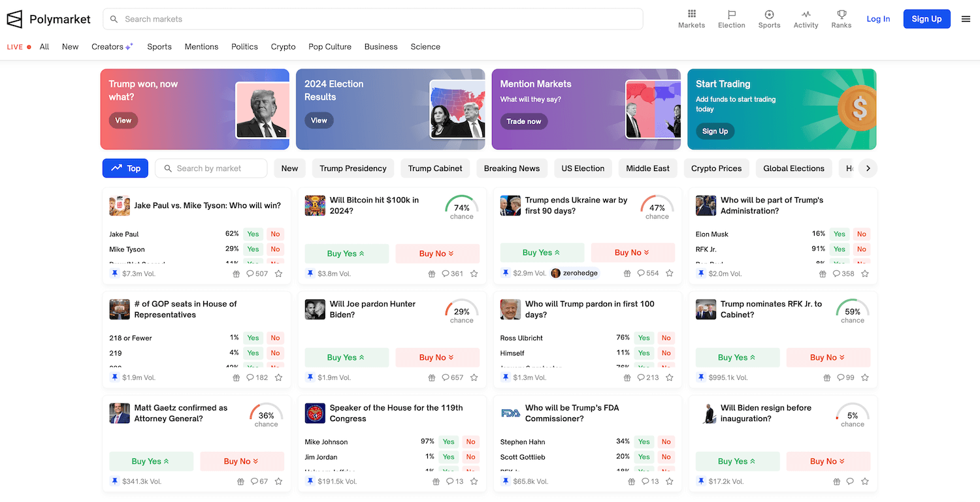Viewport: 980px width, 502px height.
Task: Select No for Mike Tyson
Action: click(x=275, y=249)
